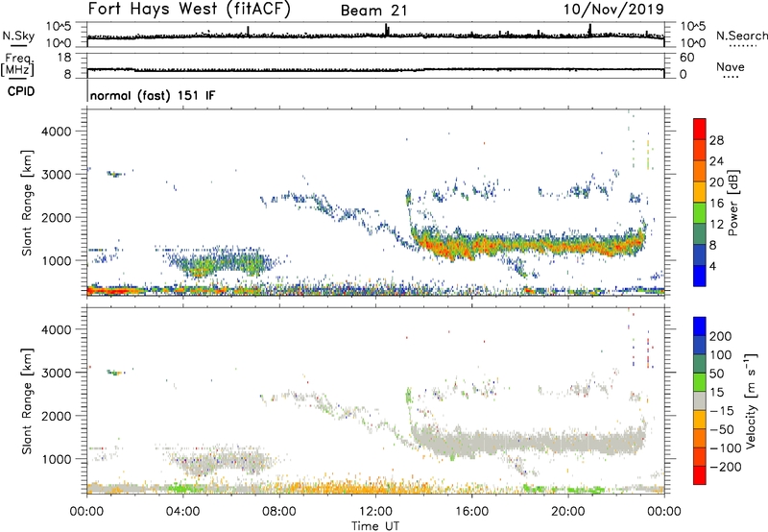Click the '60' tick on the Nave axis
Image resolution: width=768 pixels, height=532 pixels.
[x=686, y=58]
